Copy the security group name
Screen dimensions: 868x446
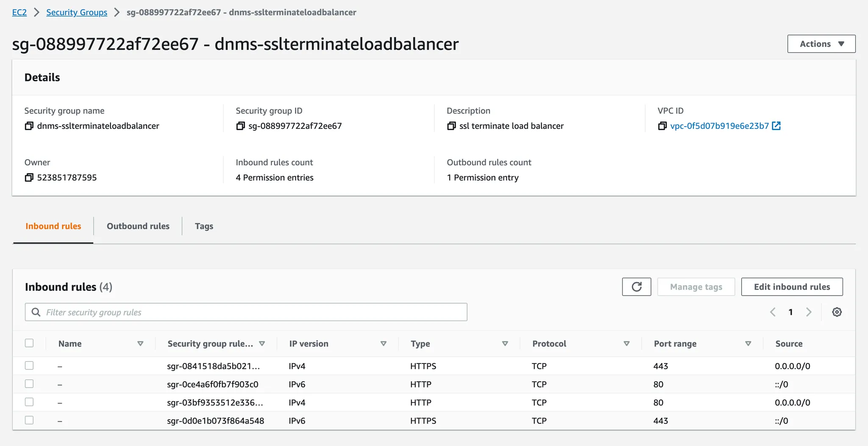pyautogui.click(x=29, y=126)
